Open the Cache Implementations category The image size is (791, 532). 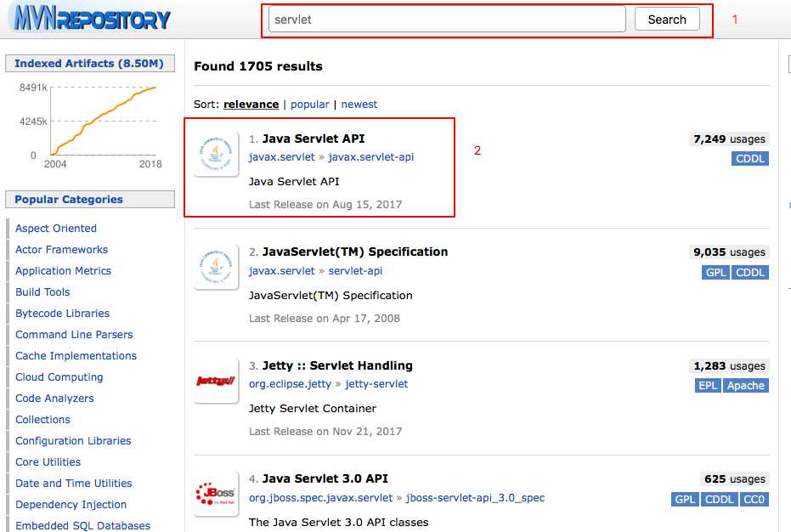tap(76, 355)
